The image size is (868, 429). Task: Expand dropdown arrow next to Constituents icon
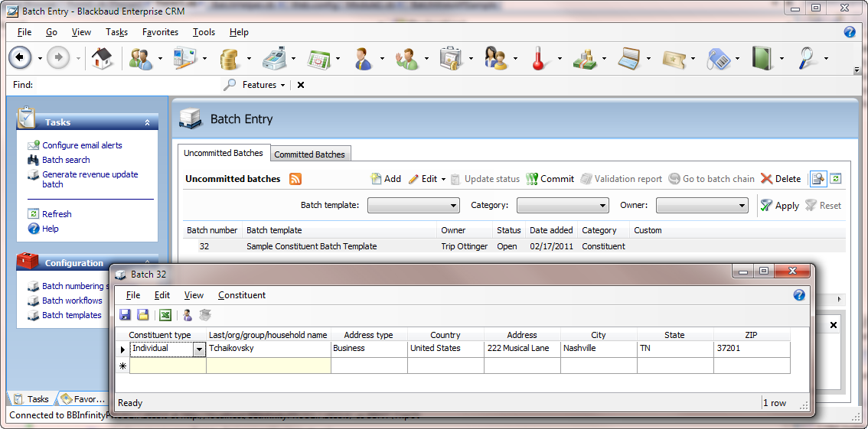(x=161, y=58)
